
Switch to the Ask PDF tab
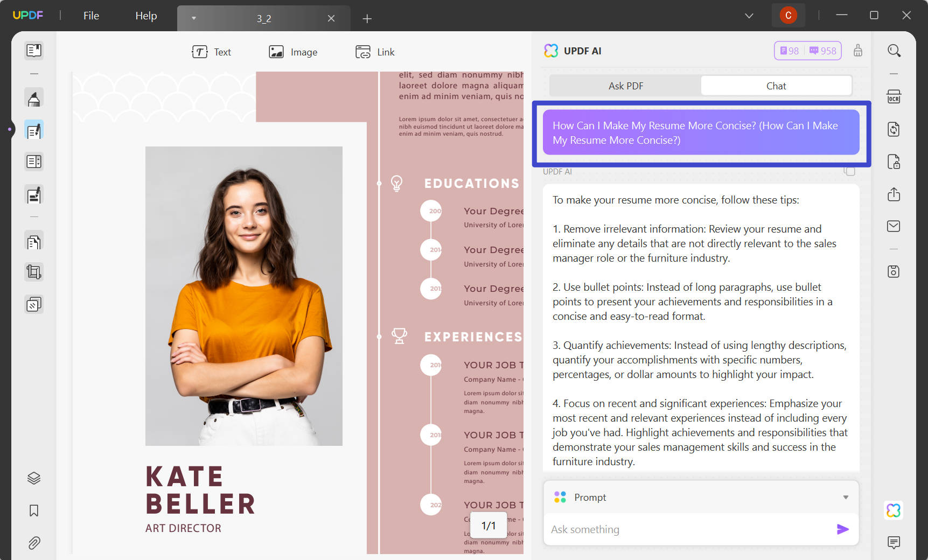tap(625, 85)
